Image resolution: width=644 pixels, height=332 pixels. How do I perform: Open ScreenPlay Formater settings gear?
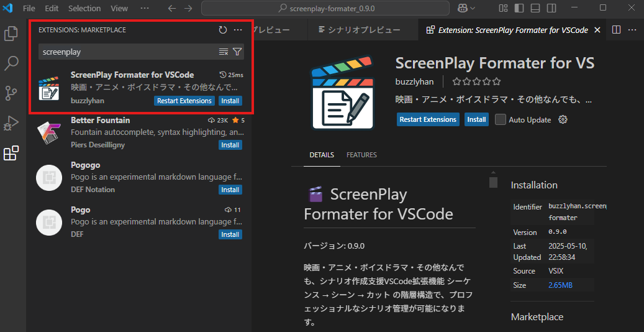563,120
